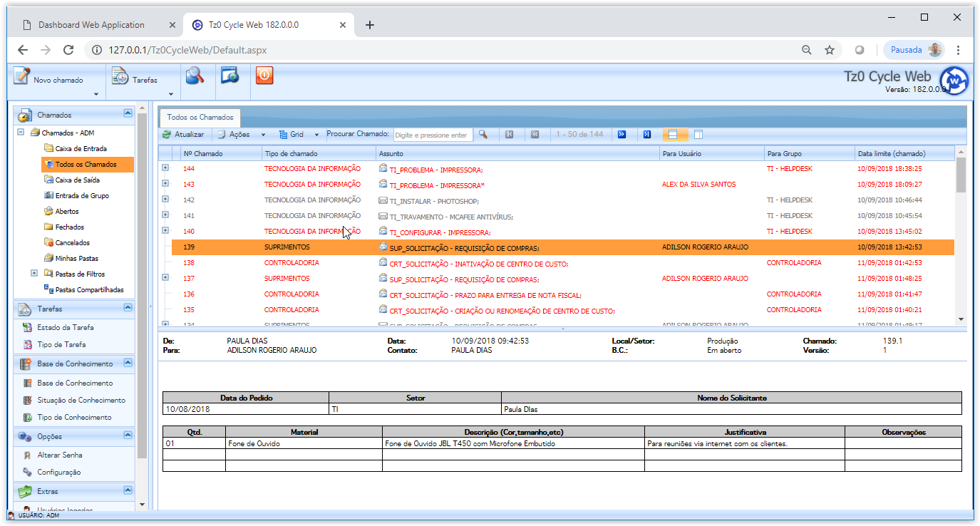Image resolution: width=980 pixels, height=526 pixels.
Task: Click the Atualizar refresh icon
Action: (x=167, y=134)
